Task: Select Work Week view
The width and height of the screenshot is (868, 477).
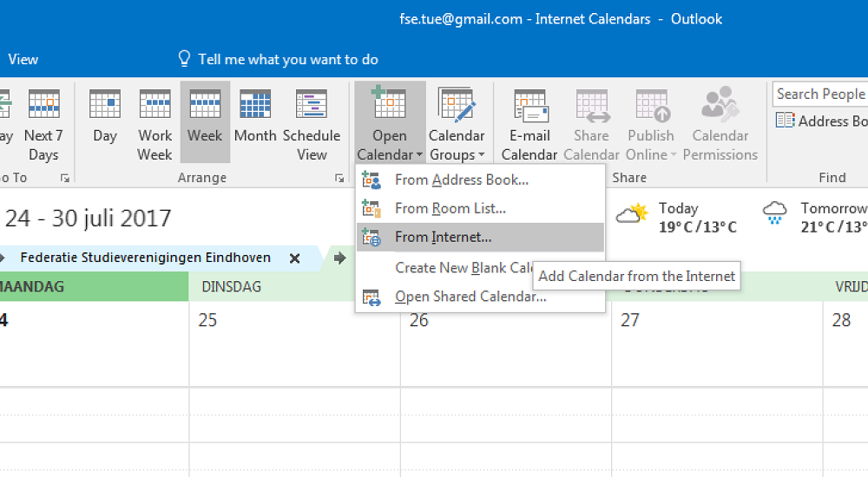Action: click(155, 121)
